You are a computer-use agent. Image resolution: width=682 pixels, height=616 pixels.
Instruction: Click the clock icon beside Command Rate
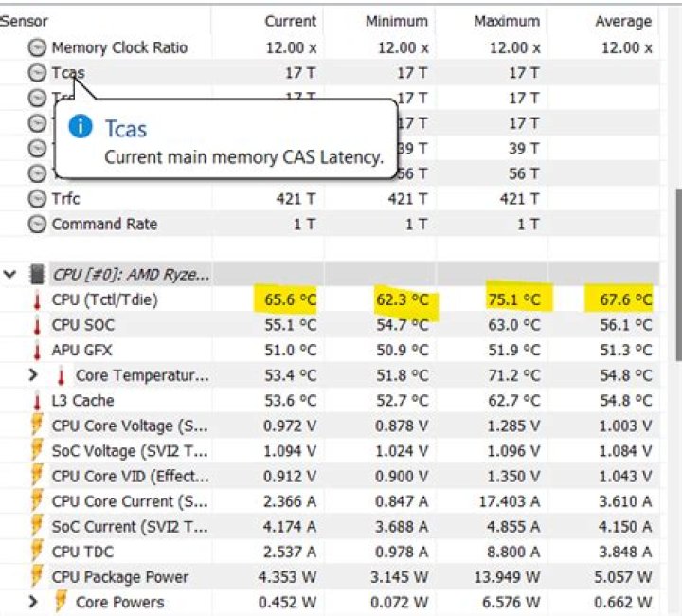(38, 225)
